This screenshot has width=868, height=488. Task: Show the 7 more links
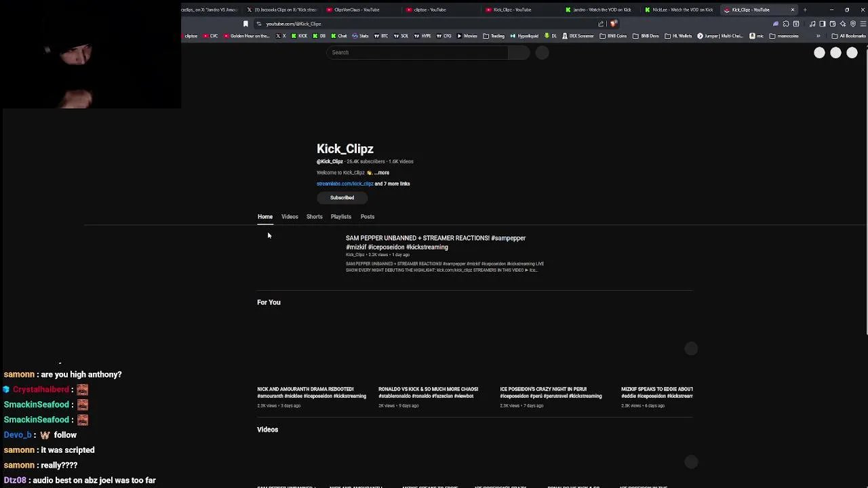392,184
